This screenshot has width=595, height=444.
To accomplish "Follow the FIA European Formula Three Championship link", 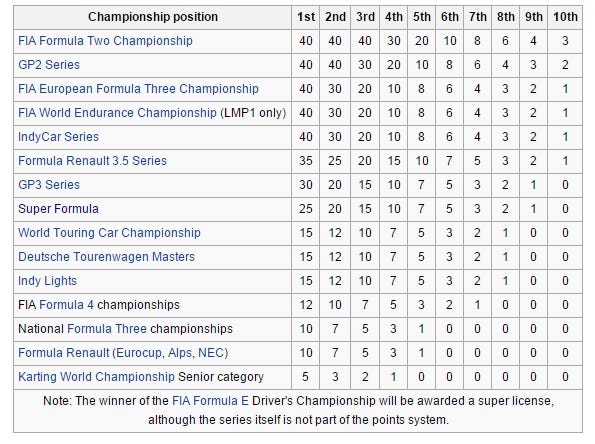I will pos(139,89).
